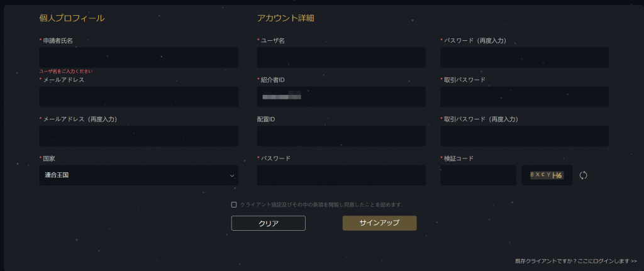The height and width of the screenshot is (271, 644).
Task: Click the client agreement terms text
Action: click(x=322, y=204)
